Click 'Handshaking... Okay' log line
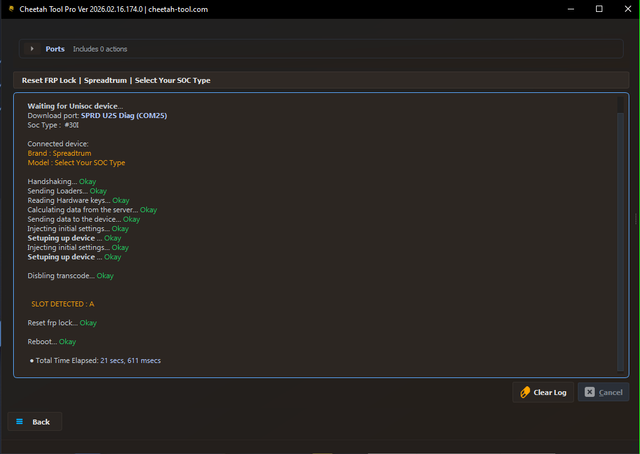 (x=62, y=181)
